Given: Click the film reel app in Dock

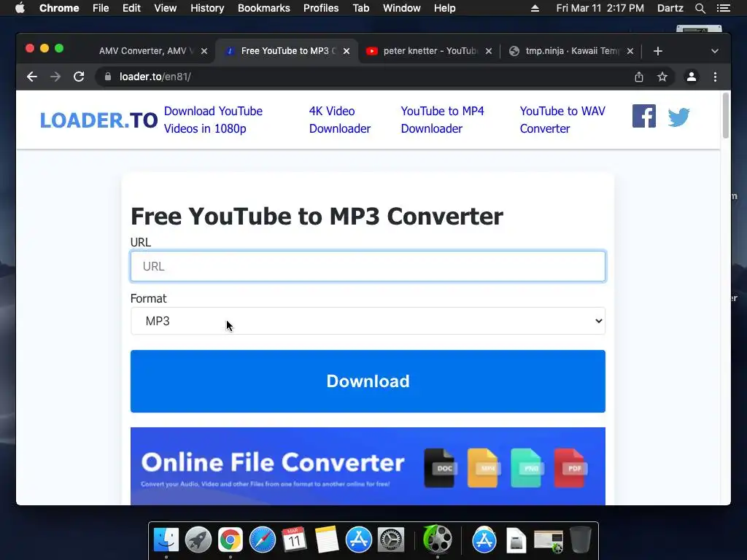Looking at the screenshot, I should (x=438, y=540).
